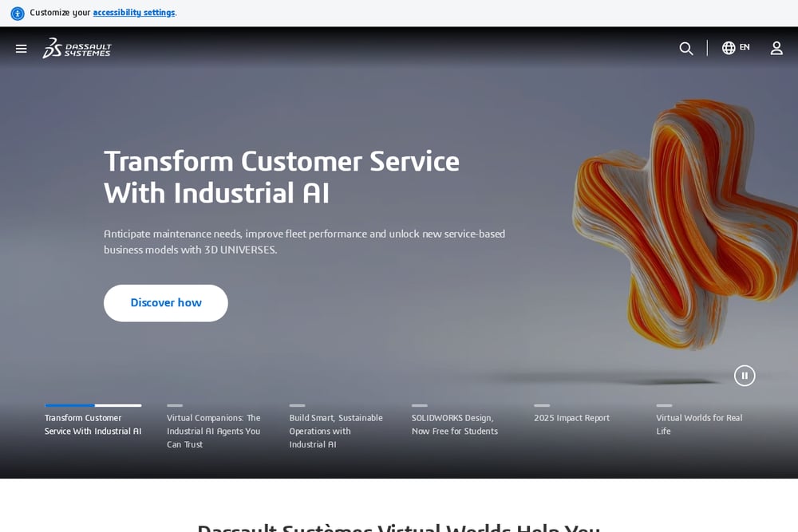Click indicator bar above 2025 Impact Report
This screenshot has width=798, height=532.
click(x=542, y=405)
